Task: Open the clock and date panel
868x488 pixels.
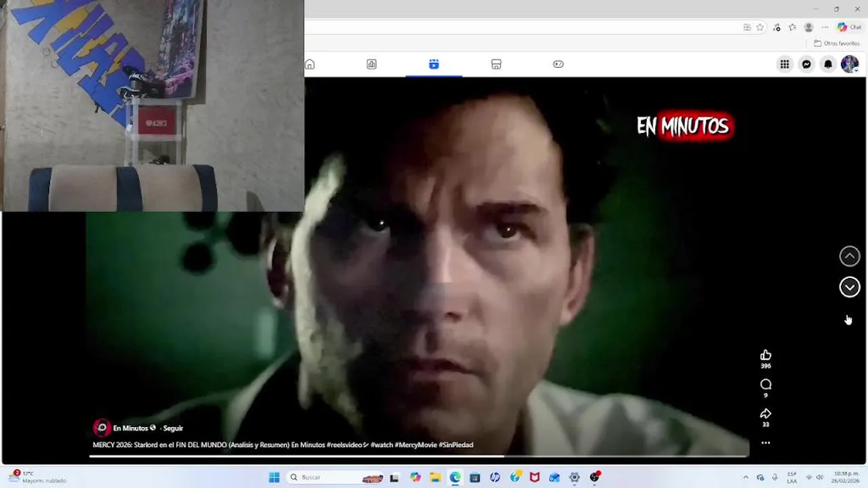Action: tap(847, 477)
